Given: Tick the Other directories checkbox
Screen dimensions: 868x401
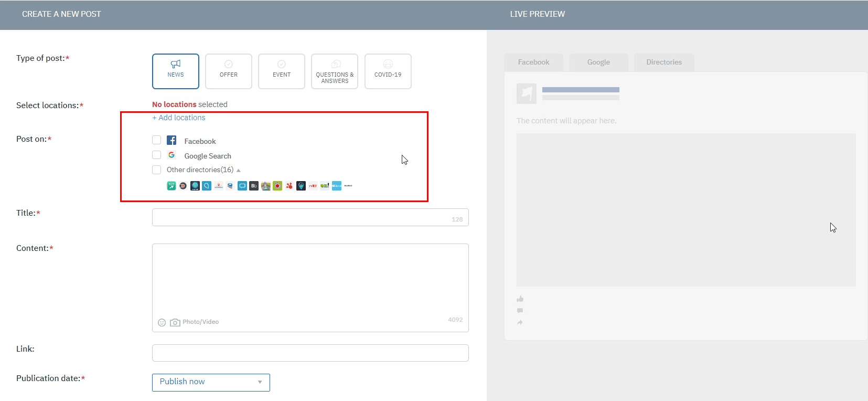Looking at the screenshot, I should coord(156,170).
